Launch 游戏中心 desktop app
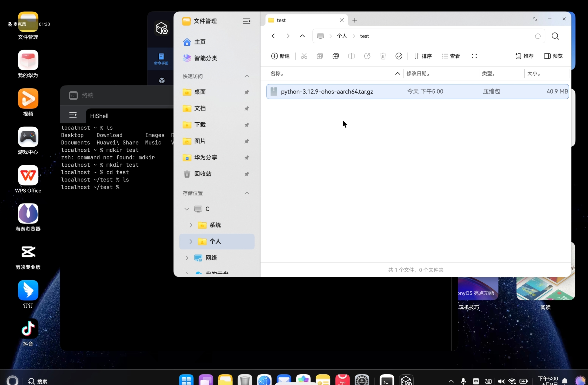This screenshot has width=588, height=385. (x=28, y=141)
